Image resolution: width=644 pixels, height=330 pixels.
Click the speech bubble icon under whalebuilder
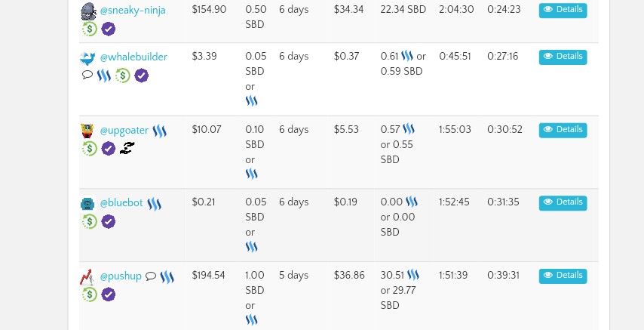point(87,75)
